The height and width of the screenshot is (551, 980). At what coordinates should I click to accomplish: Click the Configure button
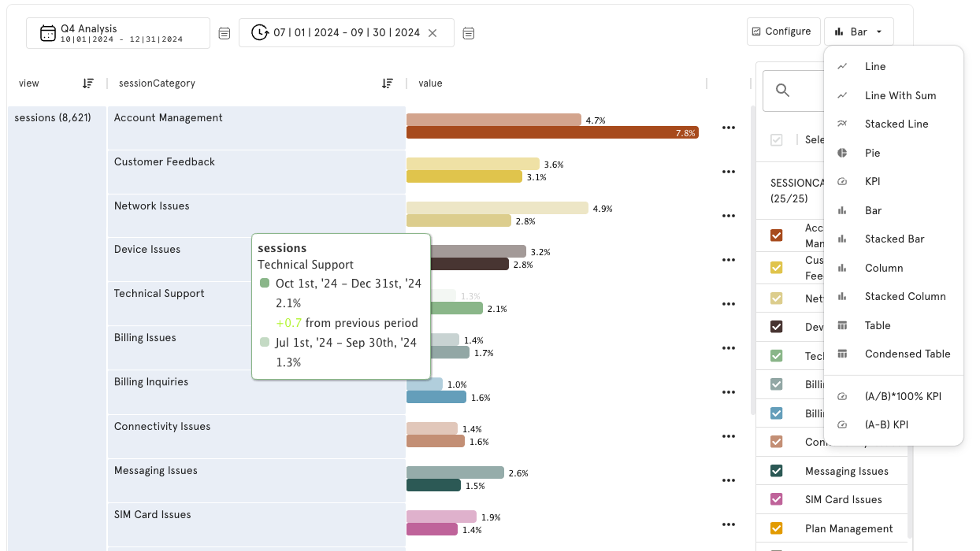783,32
